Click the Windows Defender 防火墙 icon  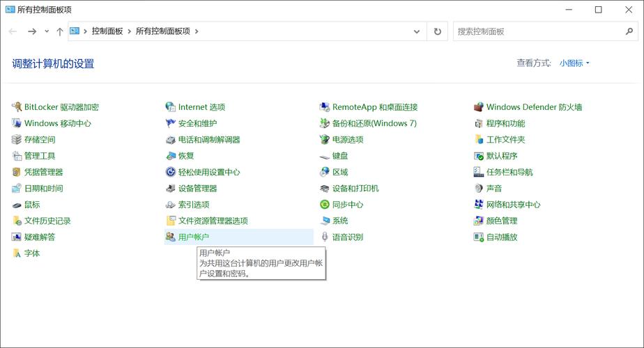479,107
